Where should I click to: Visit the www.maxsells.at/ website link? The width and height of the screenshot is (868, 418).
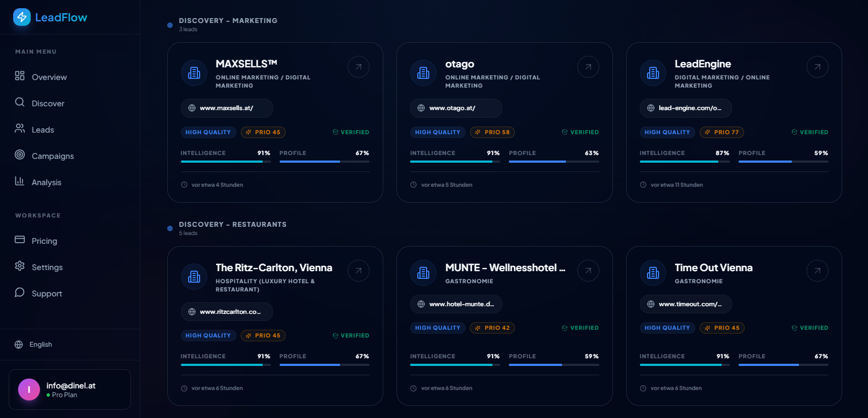[x=226, y=108]
